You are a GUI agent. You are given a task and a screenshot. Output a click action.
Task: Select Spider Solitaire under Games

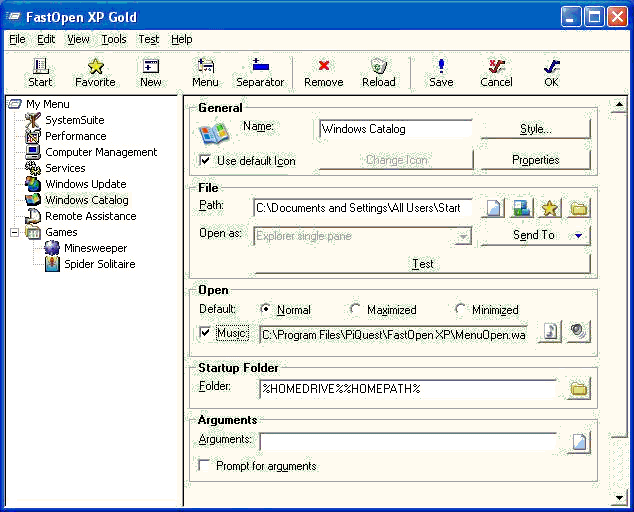(99, 264)
